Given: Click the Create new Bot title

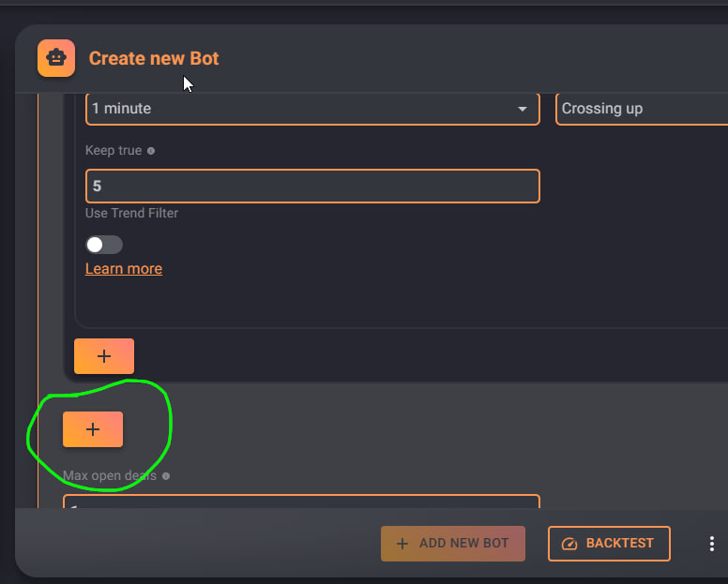Looking at the screenshot, I should (154, 58).
